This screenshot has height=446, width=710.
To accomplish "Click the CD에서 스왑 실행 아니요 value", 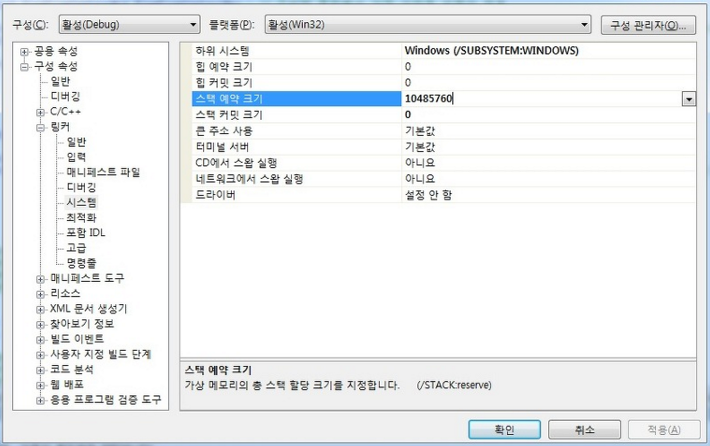I will point(420,163).
